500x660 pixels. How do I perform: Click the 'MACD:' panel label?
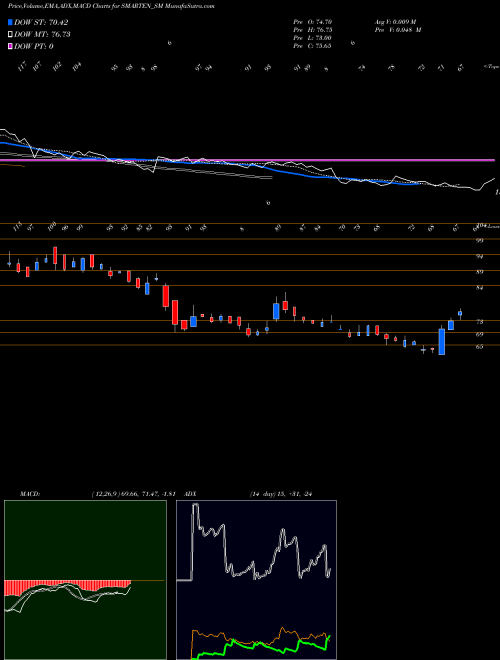(30, 494)
